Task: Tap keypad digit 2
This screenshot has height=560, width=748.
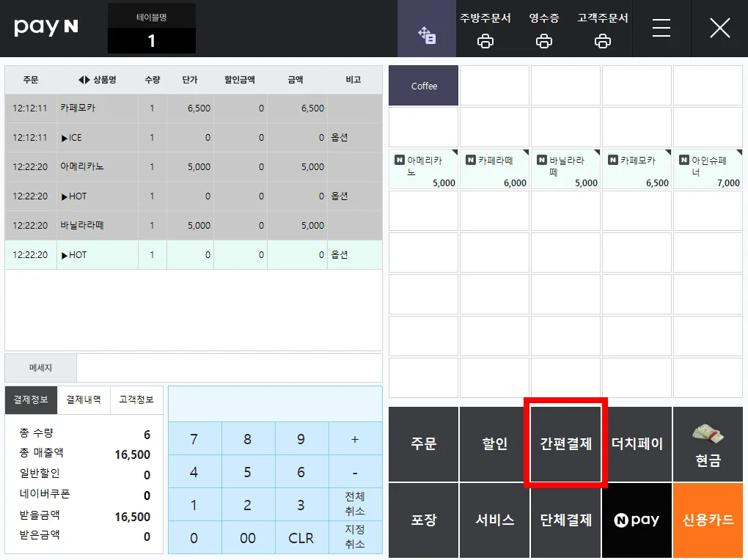Action: [248, 505]
